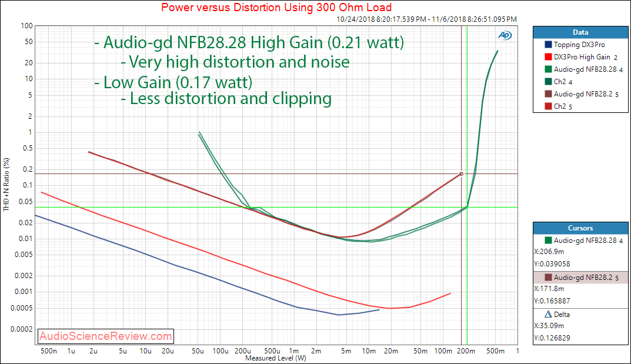The height and width of the screenshot is (364, 631).
Task: Click the Measured Level (W) axis label
Action: click(x=276, y=358)
